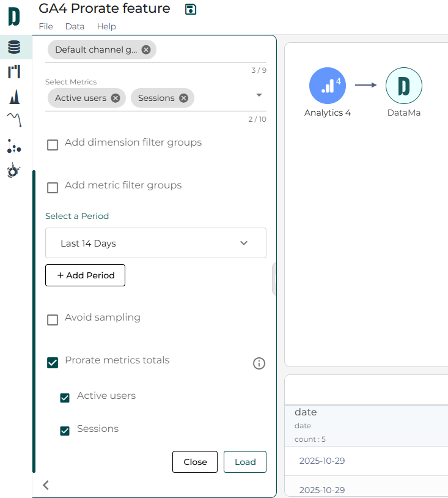Tick the Avoid sampling checkbox

tap(53, 319)
